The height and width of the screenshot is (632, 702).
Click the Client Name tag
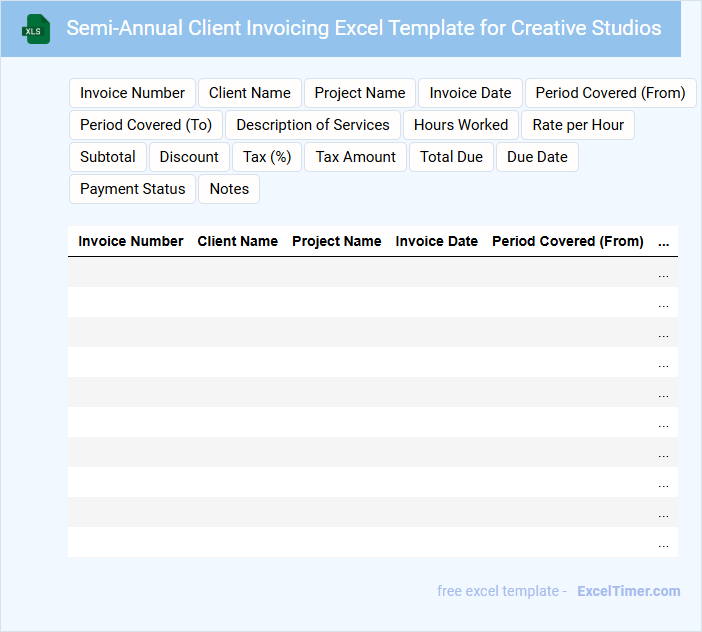[250, 93]
